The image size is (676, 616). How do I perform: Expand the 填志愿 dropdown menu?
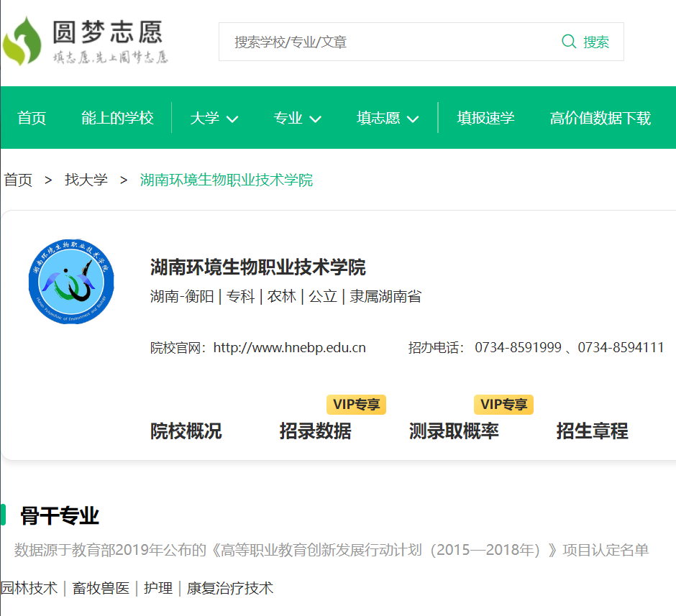(x=388, y=118)
